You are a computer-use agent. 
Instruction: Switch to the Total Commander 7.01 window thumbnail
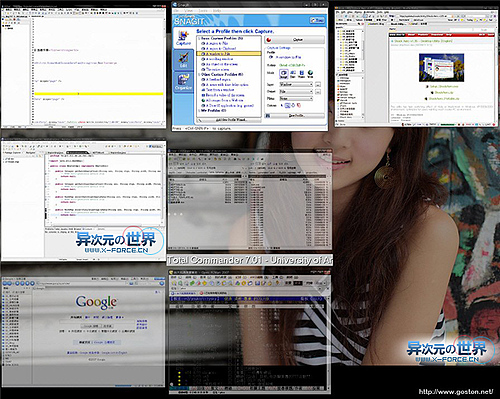(x=250, y=199)
